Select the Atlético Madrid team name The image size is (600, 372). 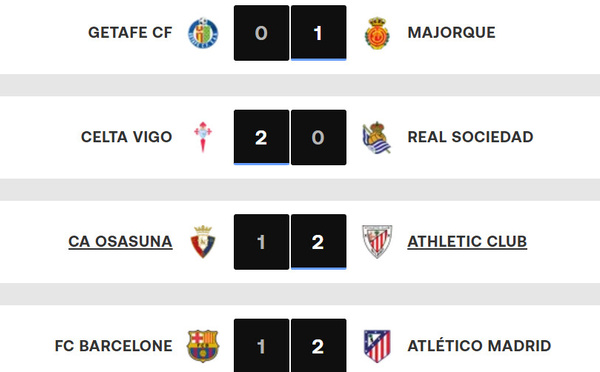(479, 346)
